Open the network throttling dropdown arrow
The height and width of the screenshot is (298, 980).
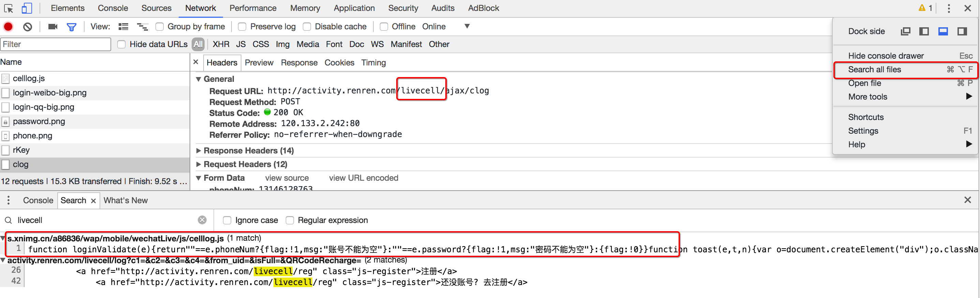click(x=467, y=27)
